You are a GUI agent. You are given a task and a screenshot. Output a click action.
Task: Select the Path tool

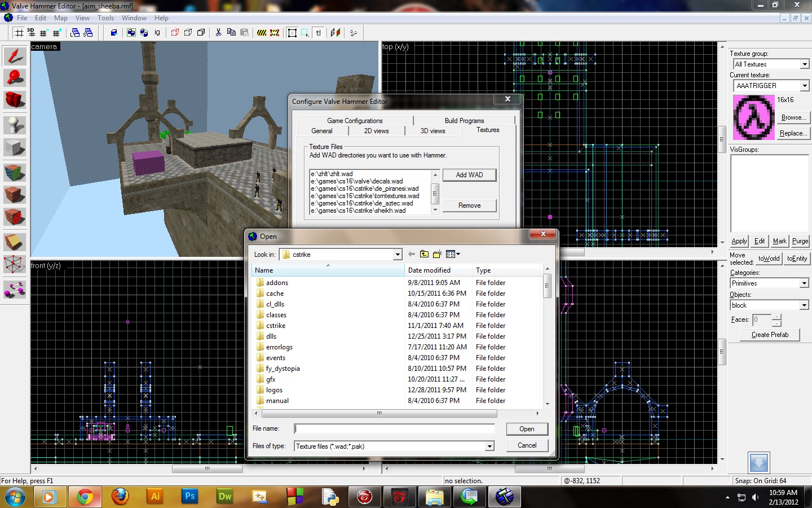click(15, 290)
